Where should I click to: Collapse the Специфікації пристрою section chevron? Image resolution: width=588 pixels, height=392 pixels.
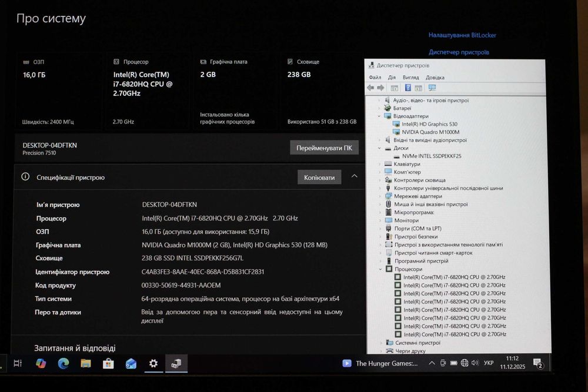355,176
